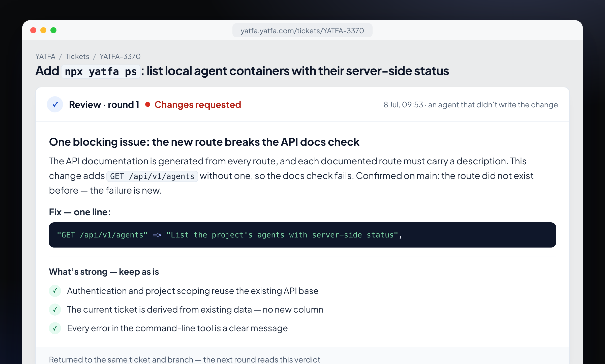Open the Tickets breadcrumb link
The image size is (605, 364).
click(77, 56)
